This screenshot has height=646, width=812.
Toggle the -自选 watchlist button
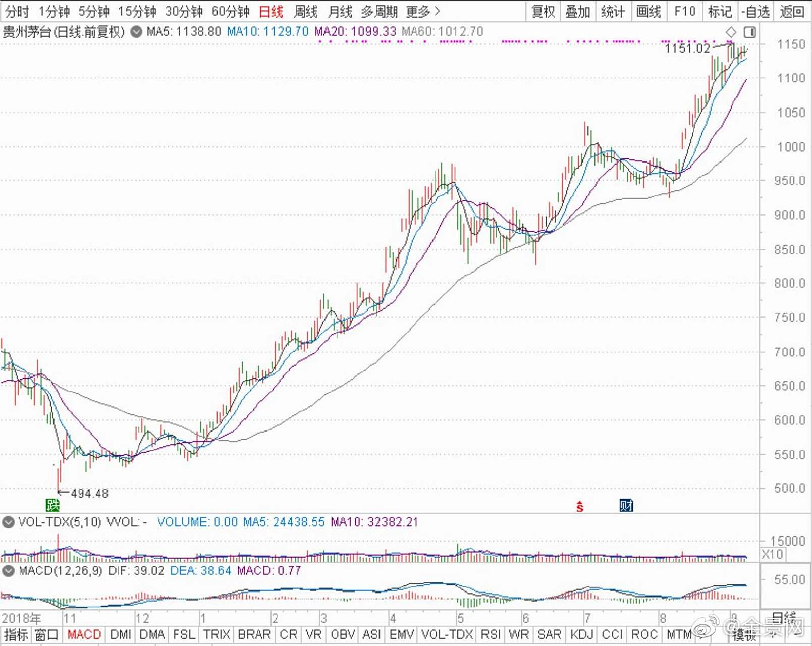click(755, 11)
